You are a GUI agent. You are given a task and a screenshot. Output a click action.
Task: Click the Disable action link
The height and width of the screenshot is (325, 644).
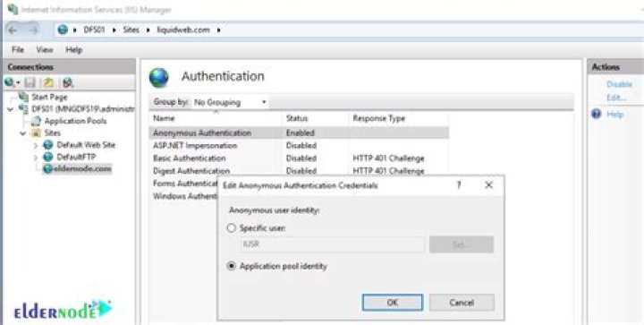tap(619, 84)
